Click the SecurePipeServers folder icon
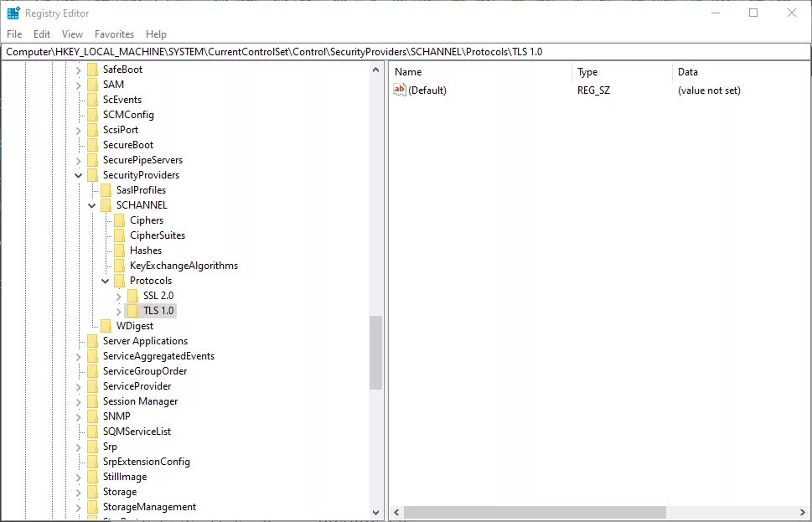812x522 pixels. pyautogui.click(x=92, y=159)
